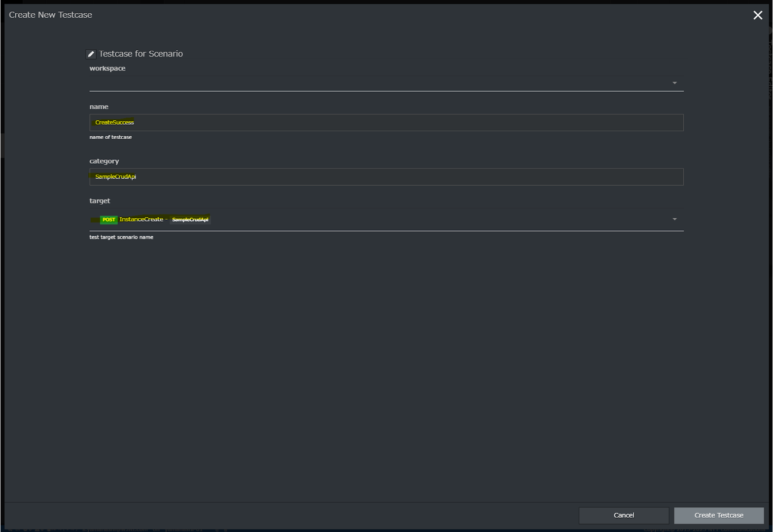Click the Testcase for Scenario heading
Image resolution: width=773 pixels, height=532 pixels.
[x=141, y=54]
